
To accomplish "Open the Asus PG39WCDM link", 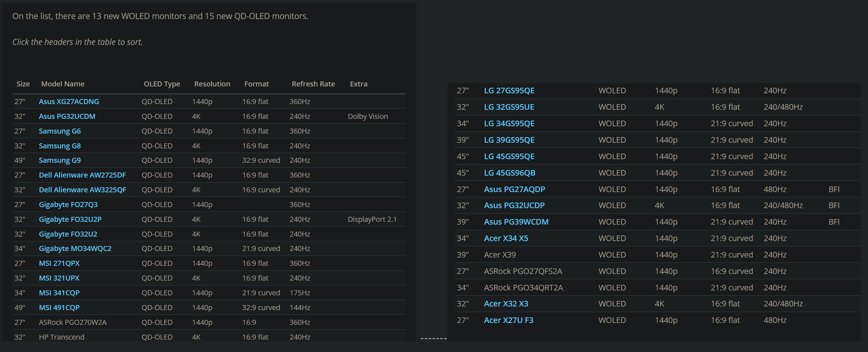I will 516,222.
